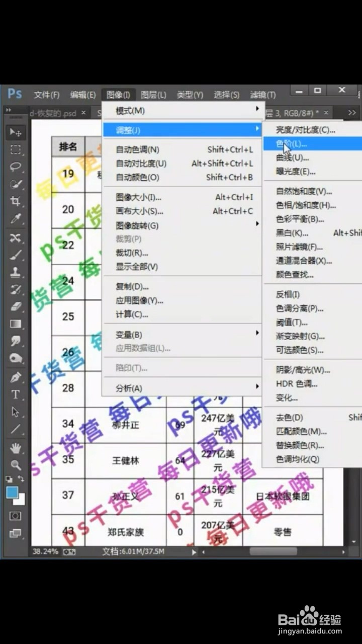Select the Move tool
362x644 pixels.
pyautogui.click(x=16, y=133)
